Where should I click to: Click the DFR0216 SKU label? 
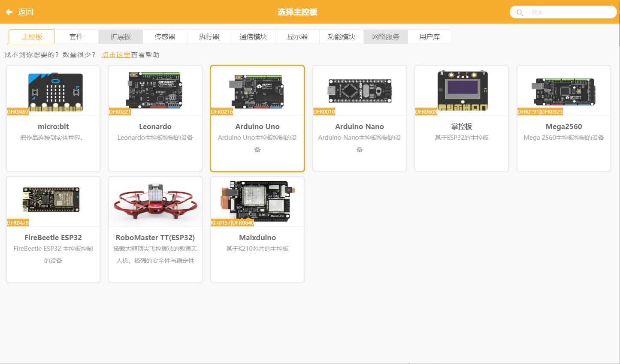click(222, 112)
